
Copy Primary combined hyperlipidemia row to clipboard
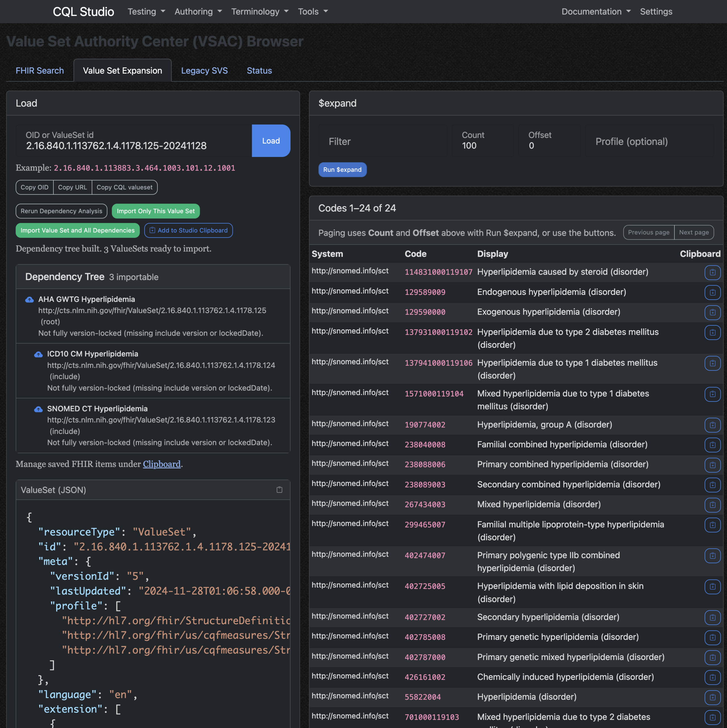point(712,465)
